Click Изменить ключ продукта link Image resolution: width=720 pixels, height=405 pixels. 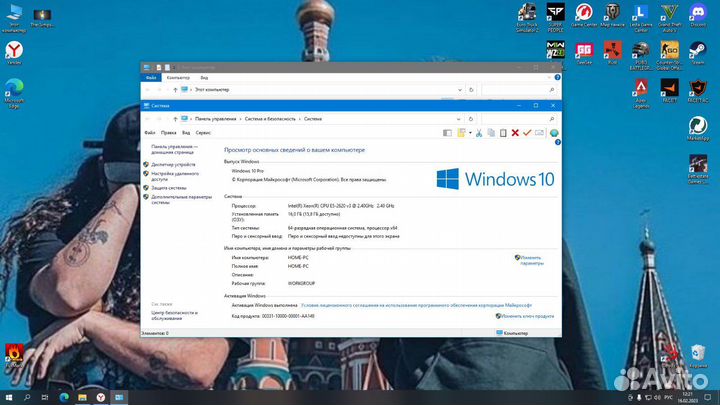(527, 316)
